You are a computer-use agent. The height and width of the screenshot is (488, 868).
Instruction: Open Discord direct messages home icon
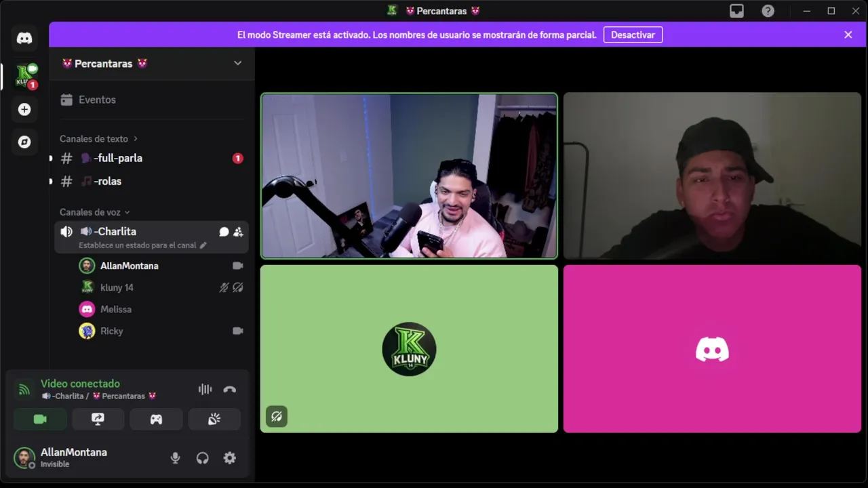[24, 38]
